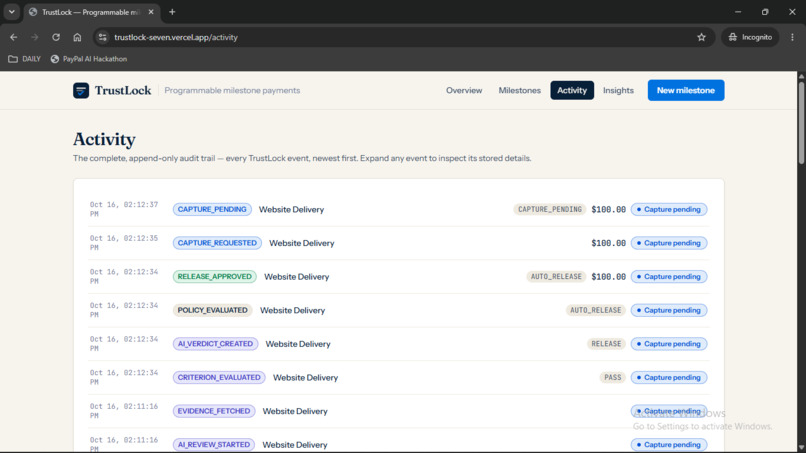Click the RELEASE verdict tag

[606, 343]
